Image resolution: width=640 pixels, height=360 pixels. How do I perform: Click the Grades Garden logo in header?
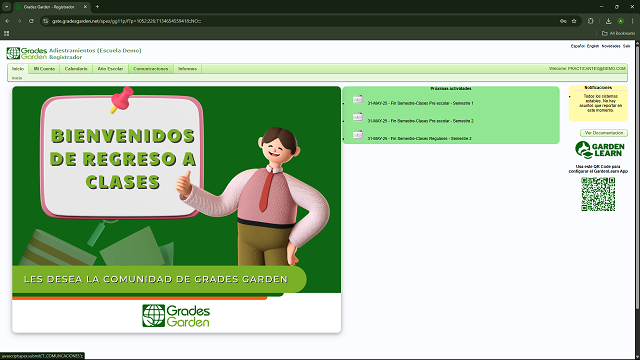[27, 53]
